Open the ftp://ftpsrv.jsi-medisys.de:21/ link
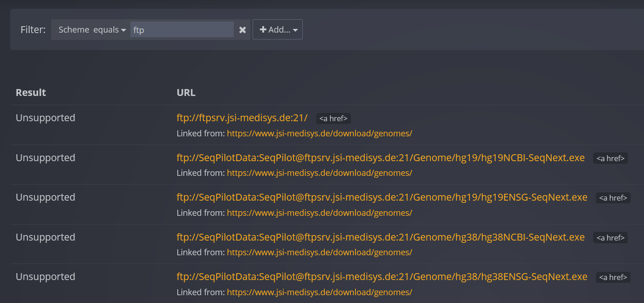This screenshot has height=303, width=644. pos(242,118)
